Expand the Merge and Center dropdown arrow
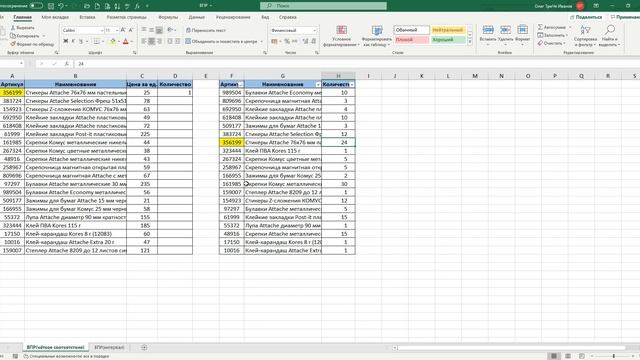Viewport: 640px width, 360px height. tap(261, 41)
